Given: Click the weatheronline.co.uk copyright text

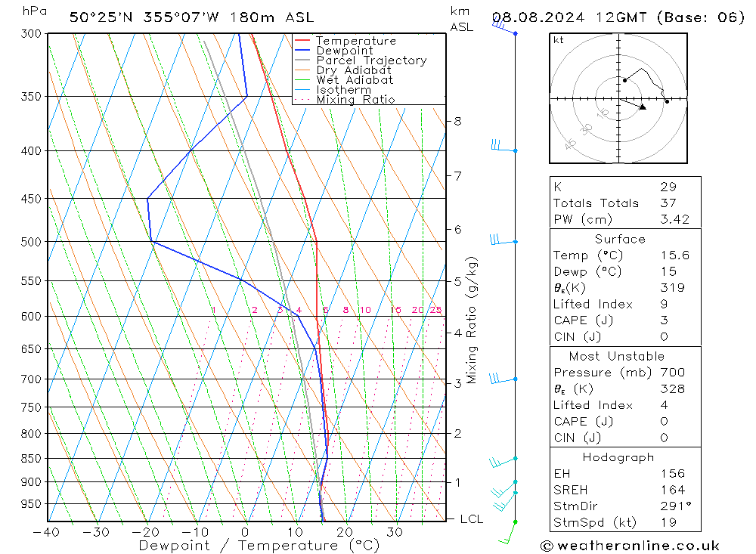Looking at the screenshot, I should coord(630,546).
